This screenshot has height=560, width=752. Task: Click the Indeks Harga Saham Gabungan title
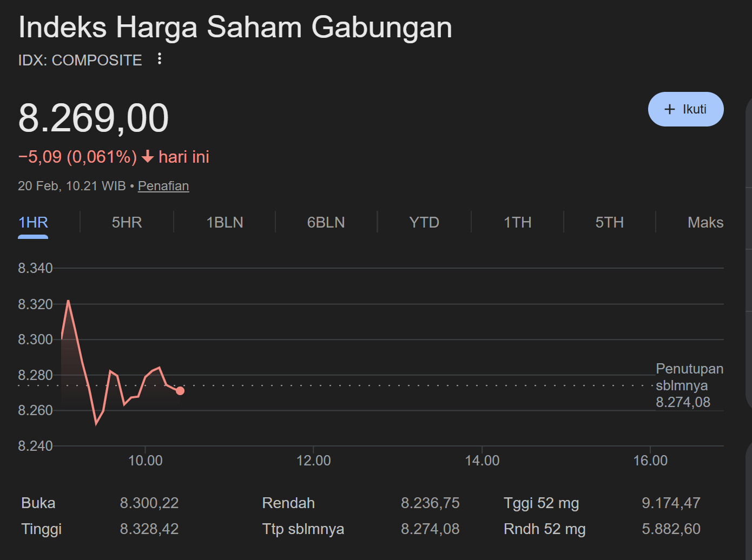(235, 27)
